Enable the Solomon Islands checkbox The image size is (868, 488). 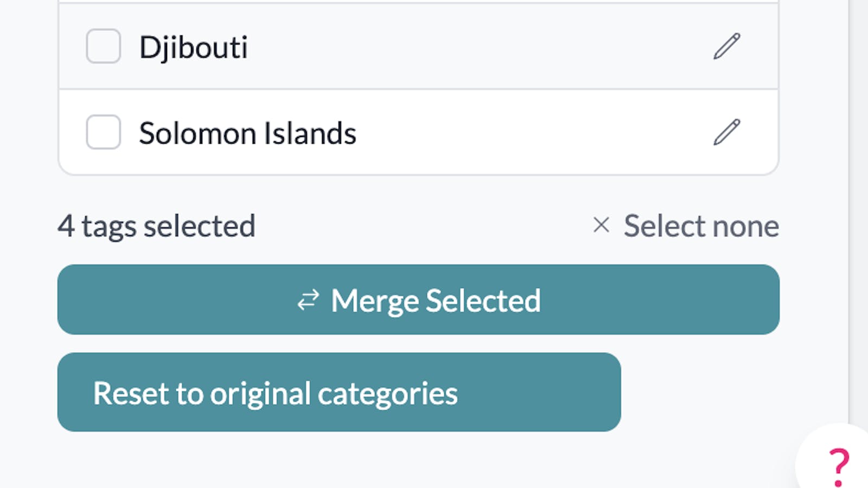(103, 132)
